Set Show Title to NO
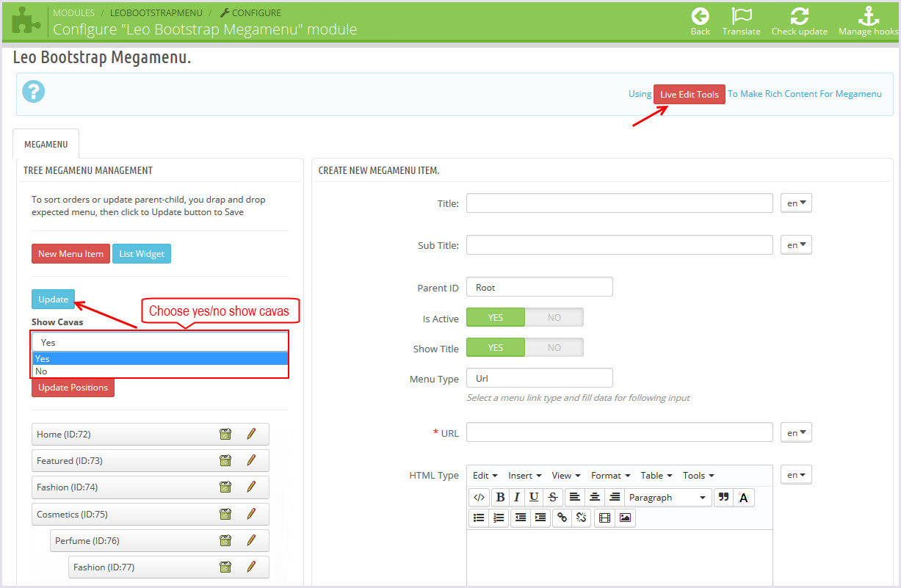This screenshot has height=588, width=901. (x=554, y=347)
